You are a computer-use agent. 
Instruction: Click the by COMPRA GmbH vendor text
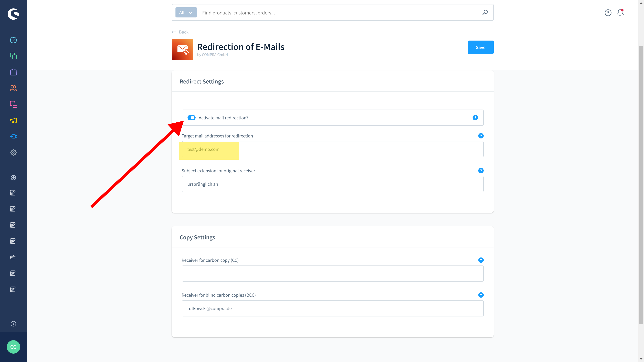tap(212, 55)
